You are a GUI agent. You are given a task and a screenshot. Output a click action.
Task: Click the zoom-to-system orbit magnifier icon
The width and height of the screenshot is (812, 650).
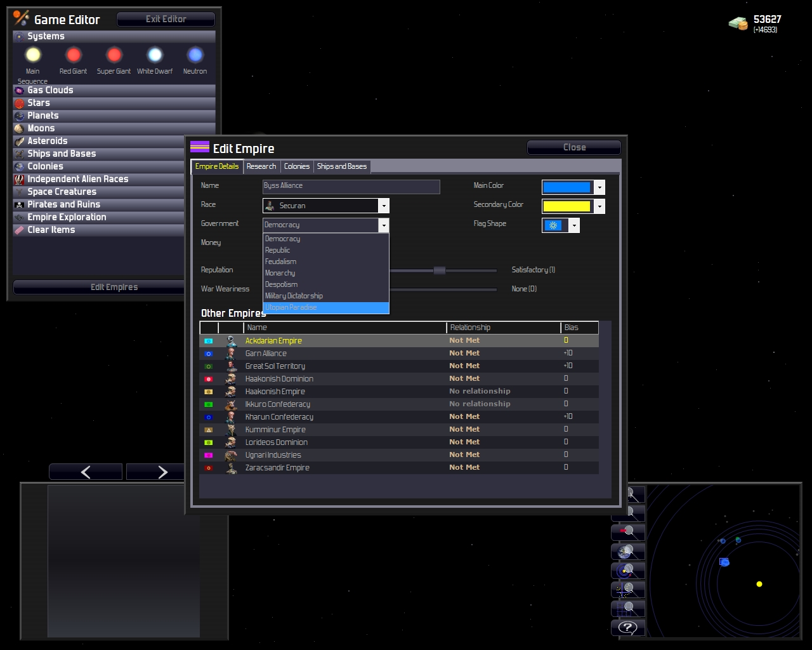point(628,570)
